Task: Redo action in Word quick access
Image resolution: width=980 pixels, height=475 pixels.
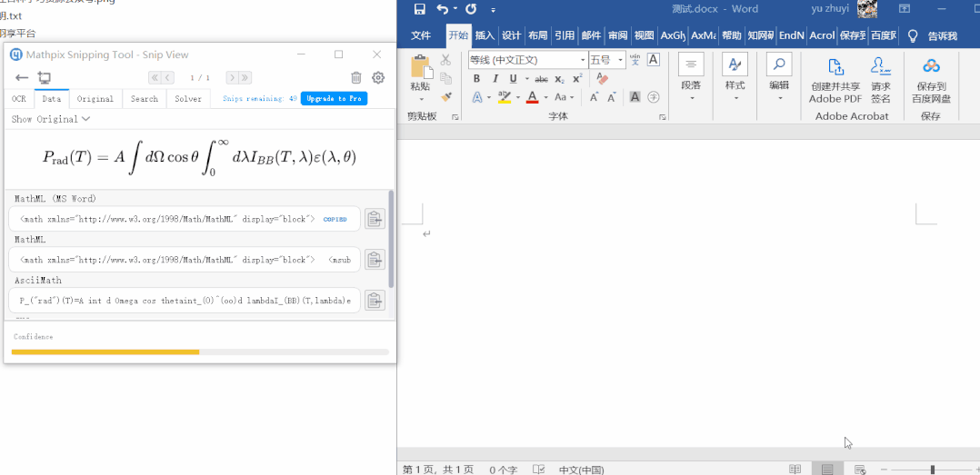Action: [471, 9]
